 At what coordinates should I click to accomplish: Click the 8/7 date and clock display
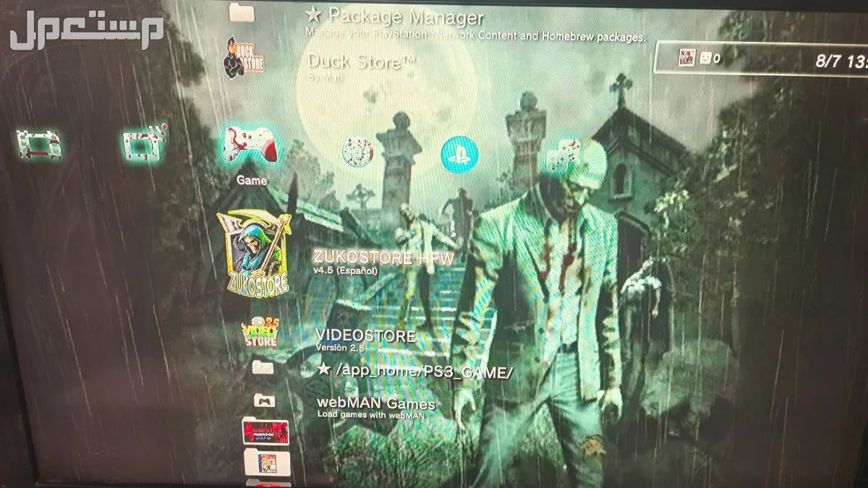841,61
